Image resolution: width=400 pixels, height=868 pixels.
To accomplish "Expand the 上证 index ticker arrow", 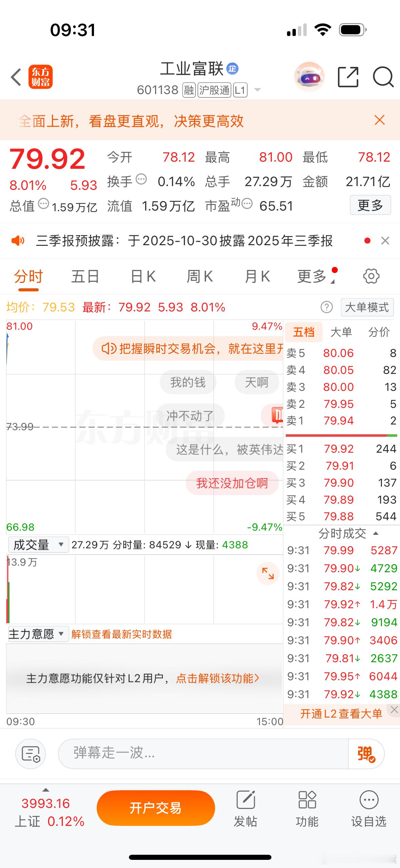I will coord(45,790).
